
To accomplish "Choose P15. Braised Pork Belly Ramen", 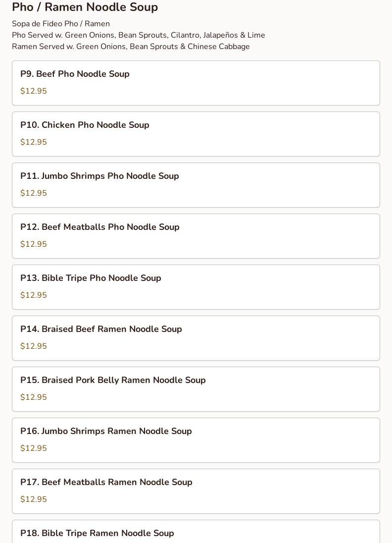I will 196,389.
